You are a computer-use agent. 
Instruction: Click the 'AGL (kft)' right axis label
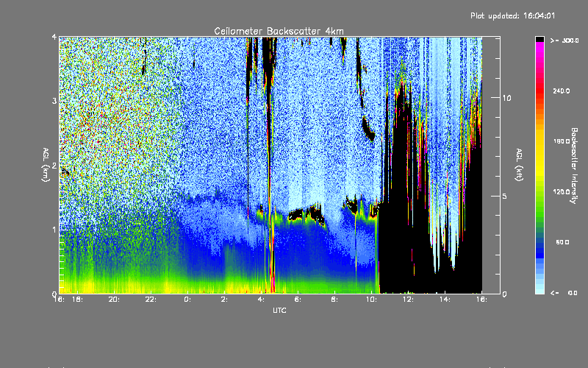520,165
